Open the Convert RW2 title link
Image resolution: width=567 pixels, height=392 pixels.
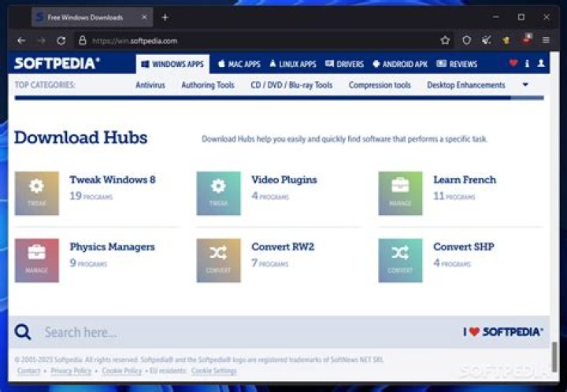coord(283,246)
